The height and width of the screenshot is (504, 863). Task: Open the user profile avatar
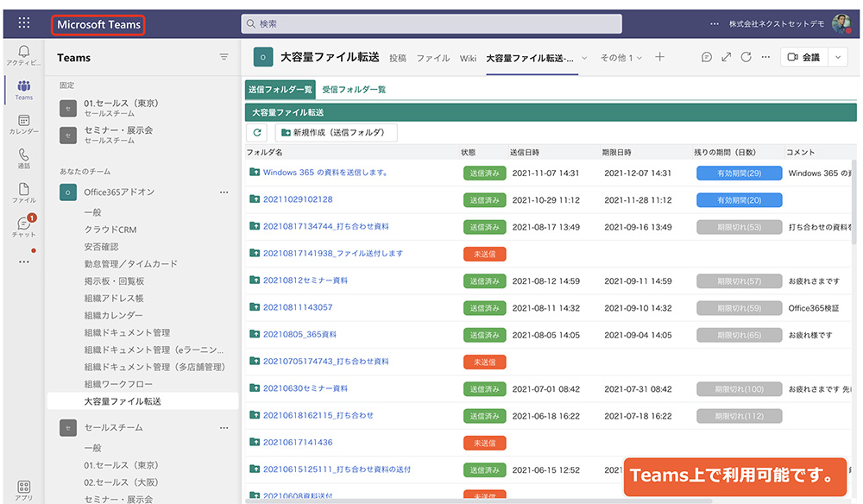point(841,23)
